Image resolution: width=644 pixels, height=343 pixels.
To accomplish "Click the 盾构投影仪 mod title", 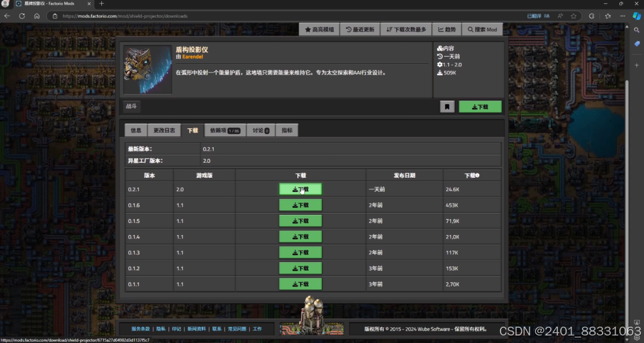I will click(192, 50).
